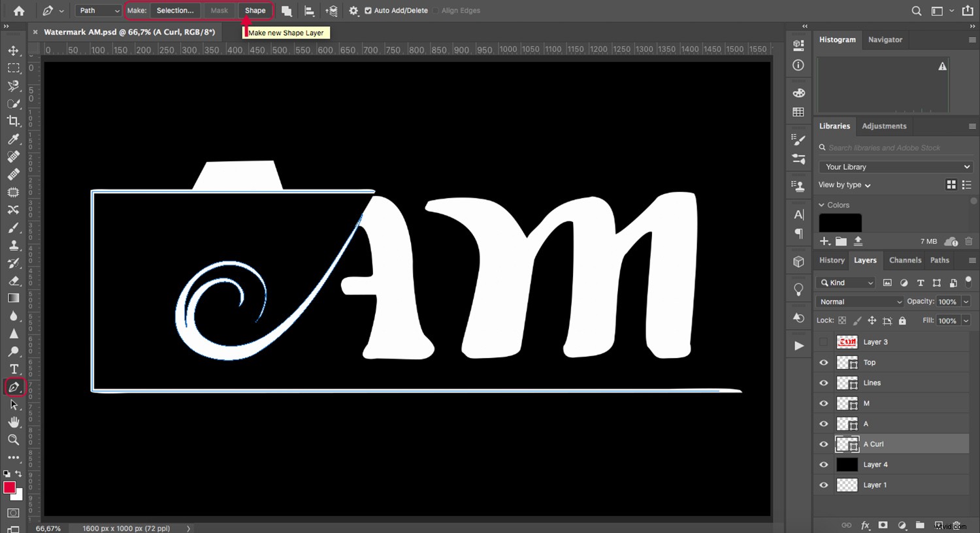This screenshot has height=533, width=980.
Task: Click the Shape button in options bar
Action: [255, 10]
